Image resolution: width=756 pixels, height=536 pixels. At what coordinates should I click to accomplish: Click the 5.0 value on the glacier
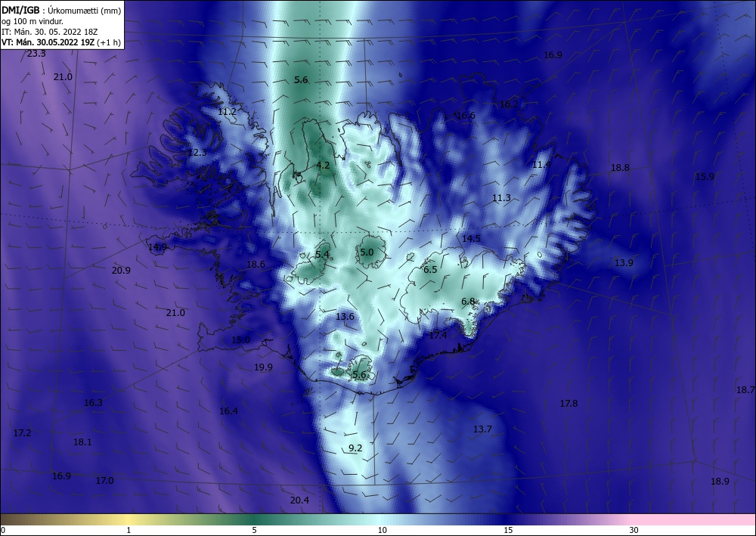[367, 252]
